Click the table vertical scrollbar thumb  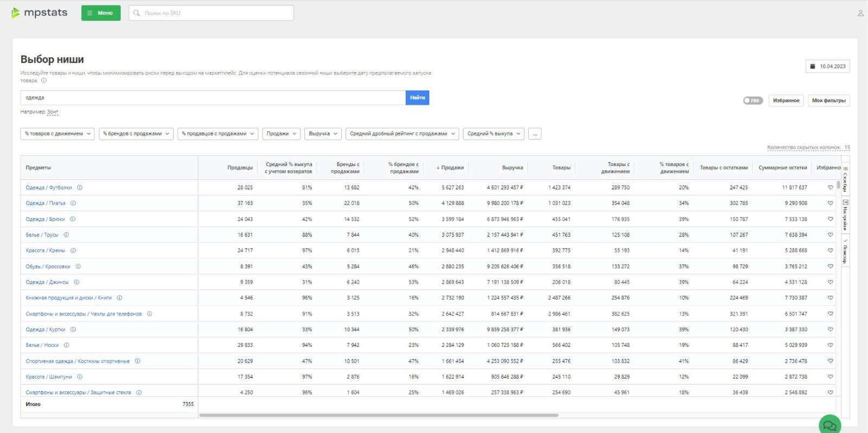[838, 185]
